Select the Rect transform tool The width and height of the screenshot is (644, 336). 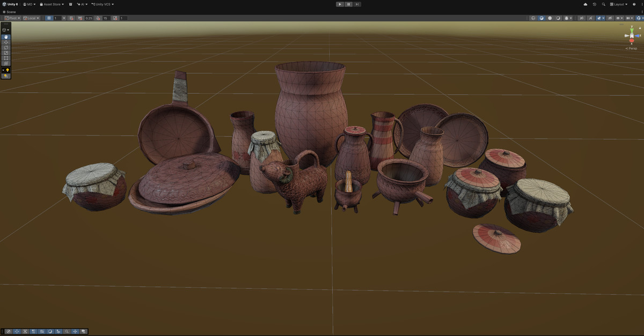[x=6, y=58]
